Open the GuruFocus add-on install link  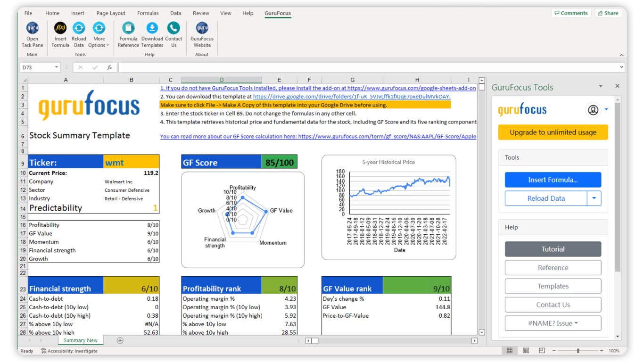tap(318, 88)
